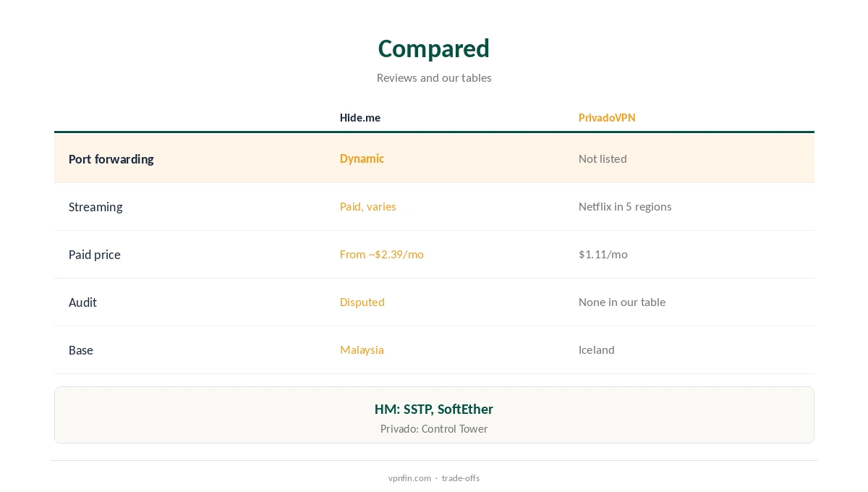Click the 'Compared' heading
This screenshot has height=492, width=868.
[434, 48]
